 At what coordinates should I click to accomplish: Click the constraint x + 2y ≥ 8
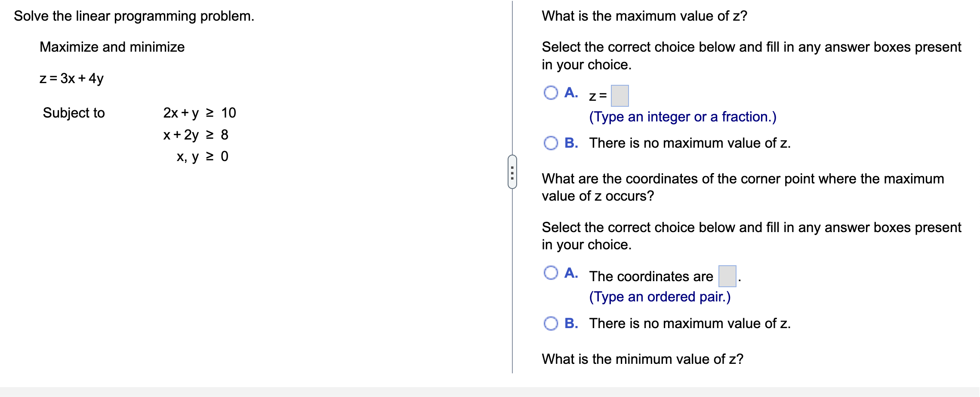click(196, 135)
